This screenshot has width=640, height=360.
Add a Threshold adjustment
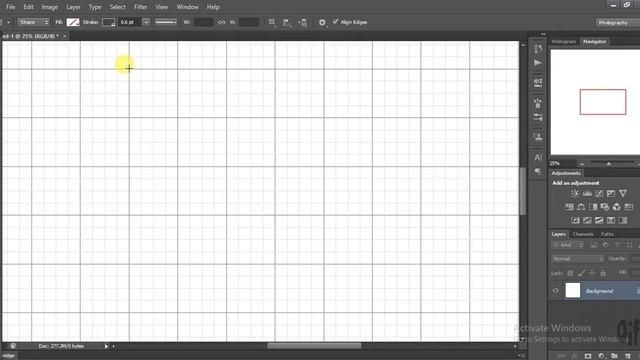click(599, 220)
